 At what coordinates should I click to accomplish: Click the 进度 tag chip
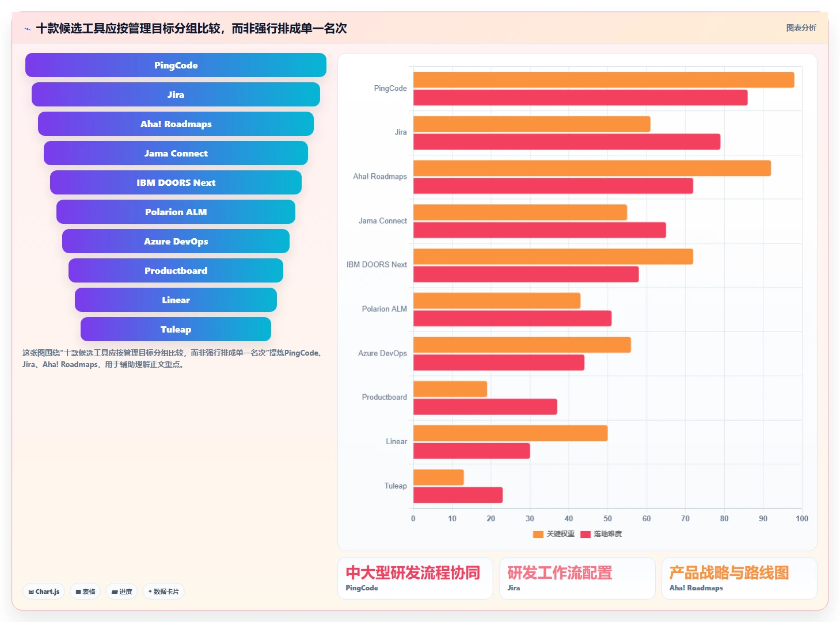coord(121,592)
